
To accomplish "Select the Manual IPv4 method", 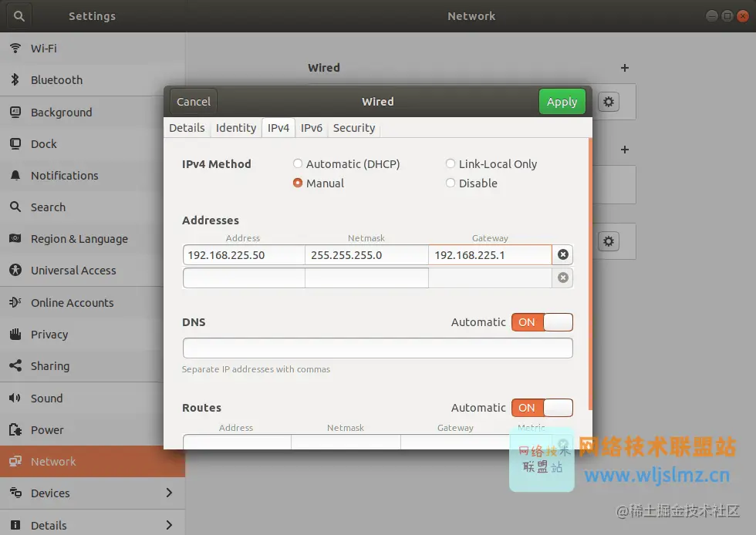I will point(297,183).
